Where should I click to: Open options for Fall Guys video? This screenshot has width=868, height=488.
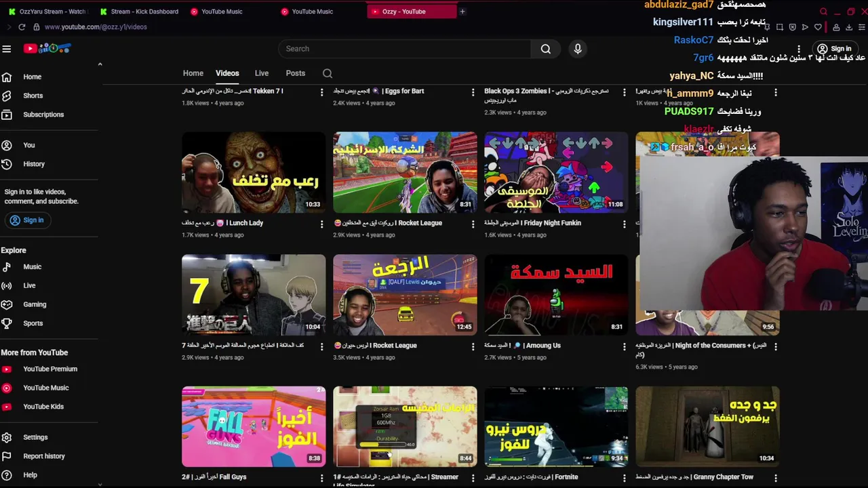[322, 478]
